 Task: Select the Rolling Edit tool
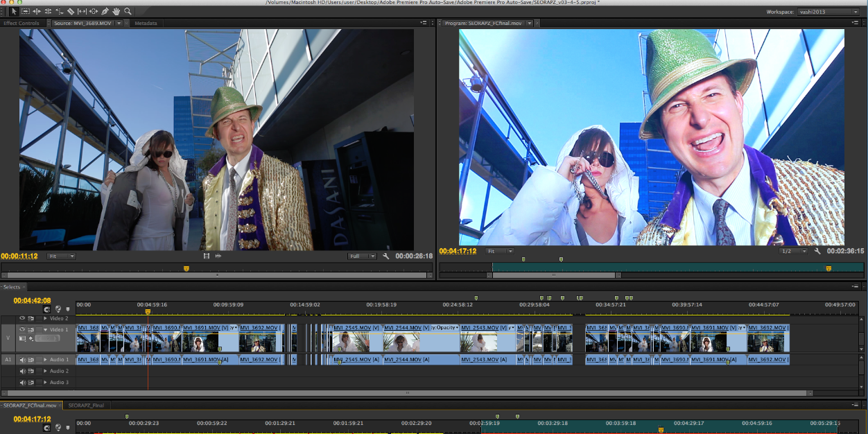[x=48, y=11]
